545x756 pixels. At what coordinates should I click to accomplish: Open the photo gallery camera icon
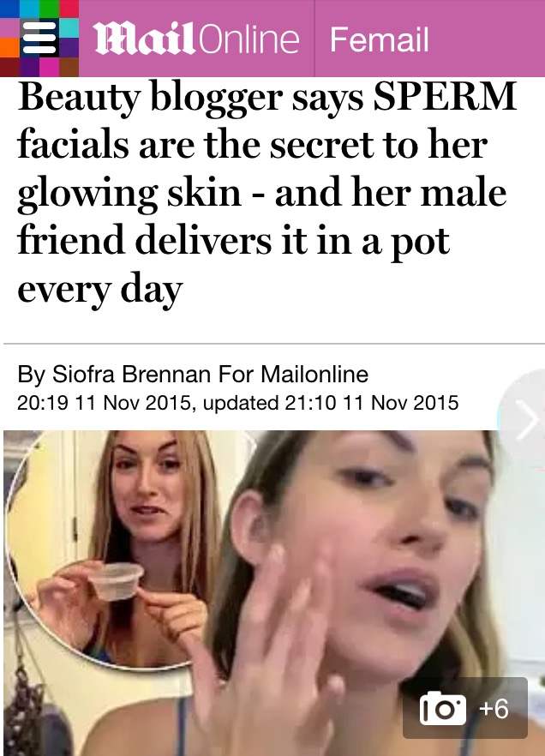tap(442, 708)
